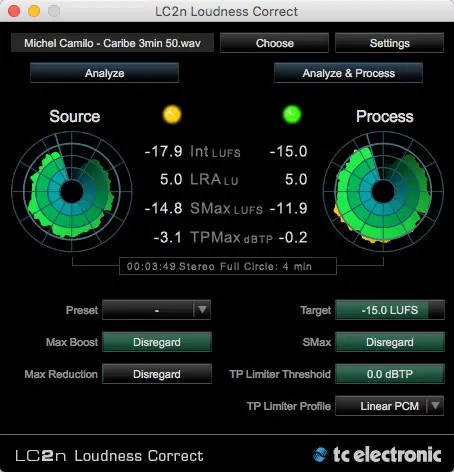The image size is (454, 472).
Task: Toggle the SMax Disregard setting
Action: pos(390,342)
